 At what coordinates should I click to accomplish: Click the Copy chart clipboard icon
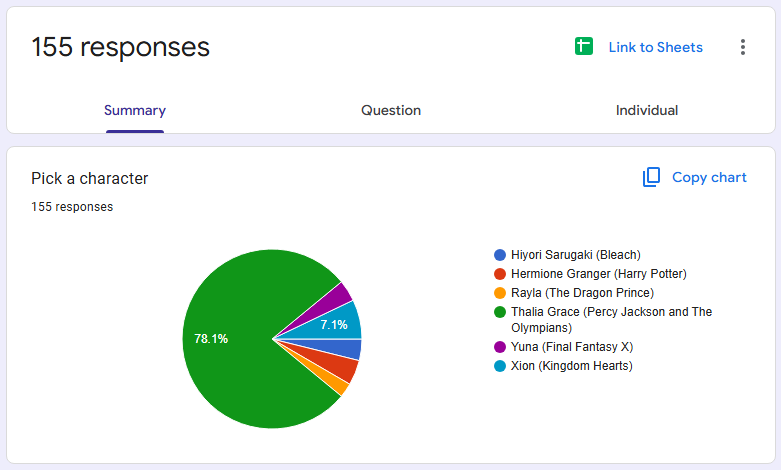coord(651,177)
